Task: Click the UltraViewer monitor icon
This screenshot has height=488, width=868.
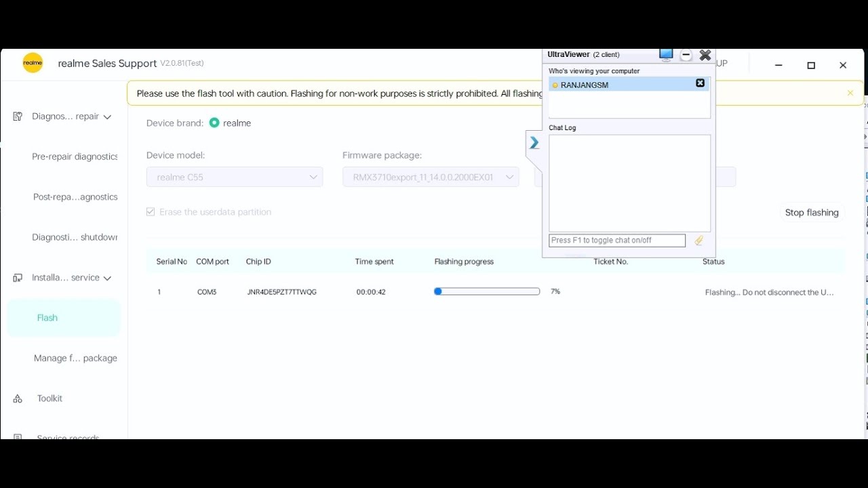Action: click(666, 55)
